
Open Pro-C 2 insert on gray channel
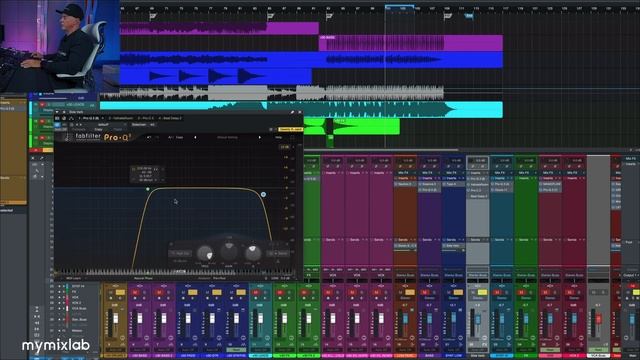pos(477,190)
